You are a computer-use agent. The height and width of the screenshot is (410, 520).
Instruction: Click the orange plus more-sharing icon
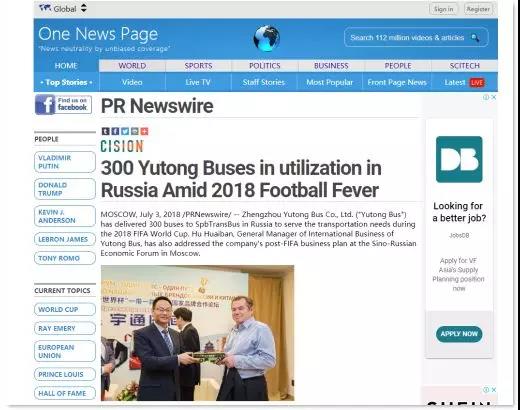coord(144,131)
